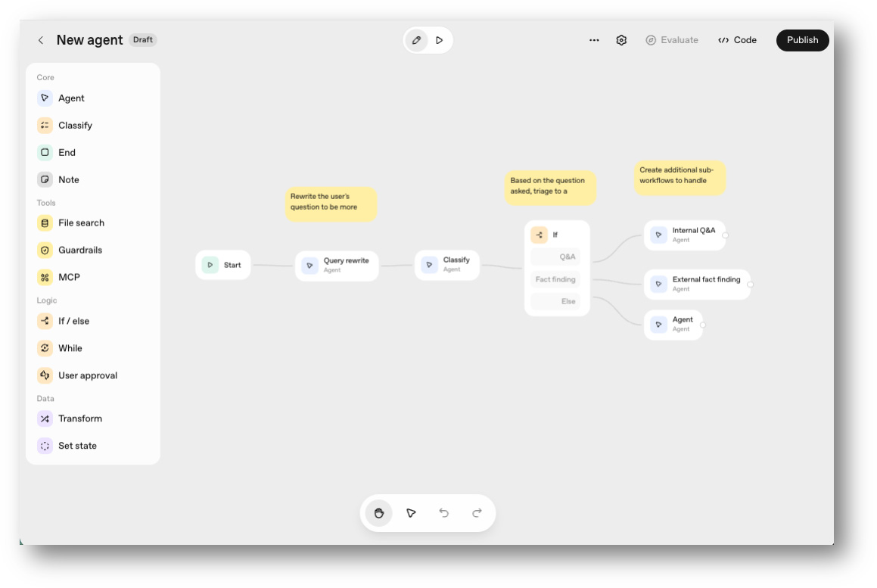Select the yellow note above Query rewrite

[x=331, y=204]
